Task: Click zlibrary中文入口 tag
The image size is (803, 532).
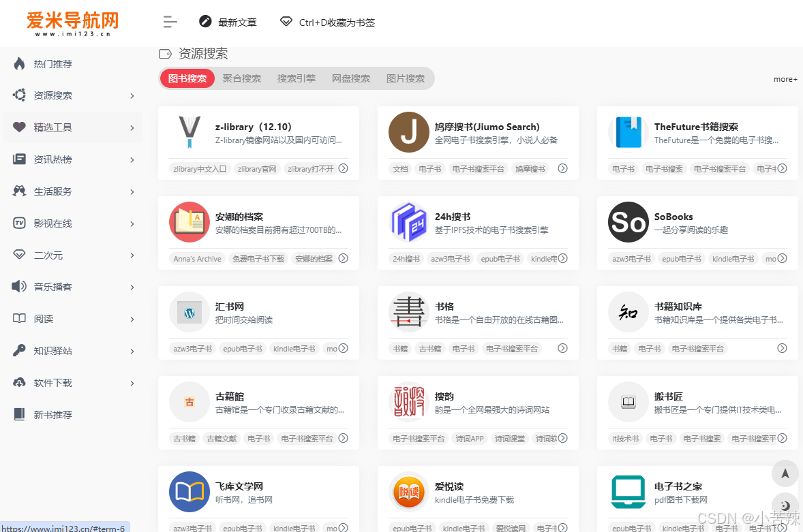Action: point(200,169)
